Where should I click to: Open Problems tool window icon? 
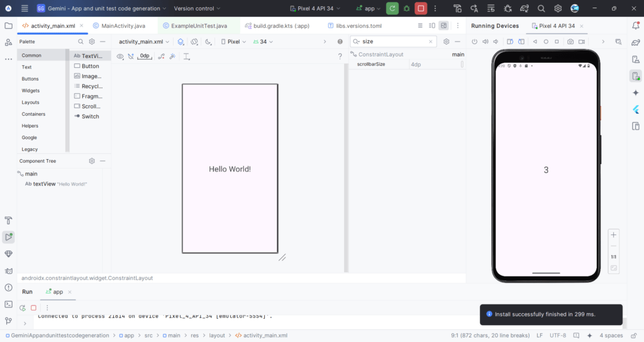(x=8, y=287)
